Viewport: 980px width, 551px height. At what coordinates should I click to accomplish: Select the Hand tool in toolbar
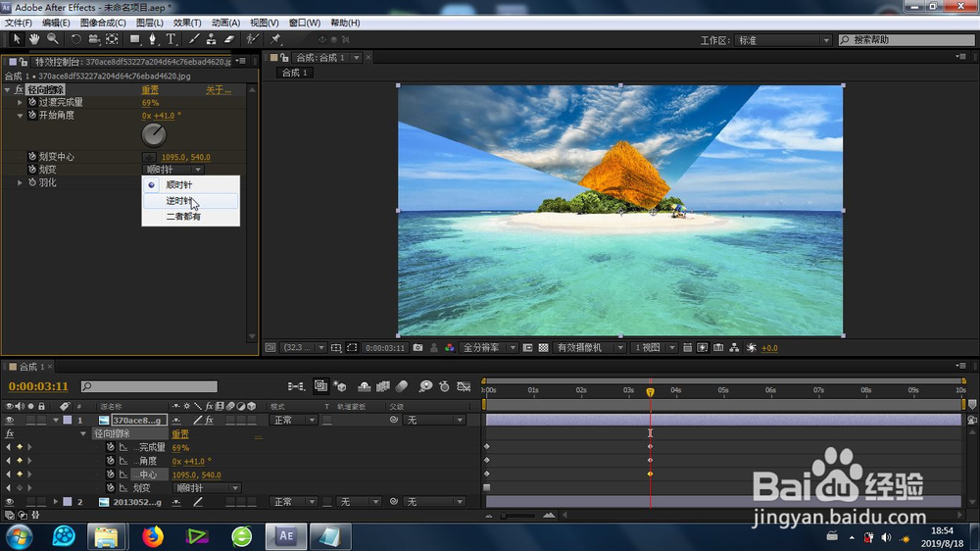coord(34,39)
